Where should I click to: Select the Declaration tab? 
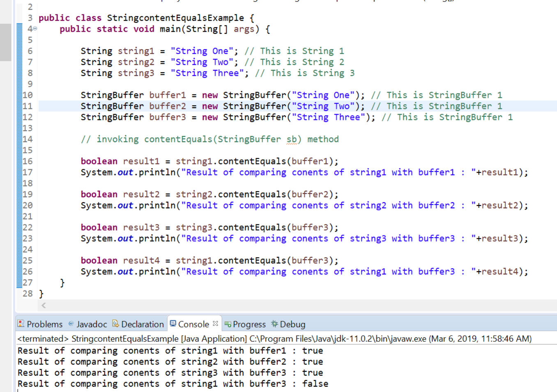[138, 324]
